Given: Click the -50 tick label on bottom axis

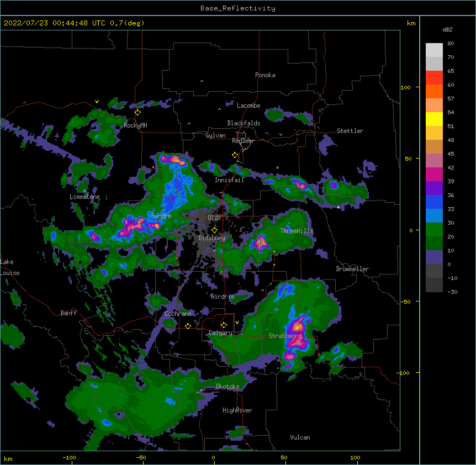Looking at the screenshot, I should (141, 457).
